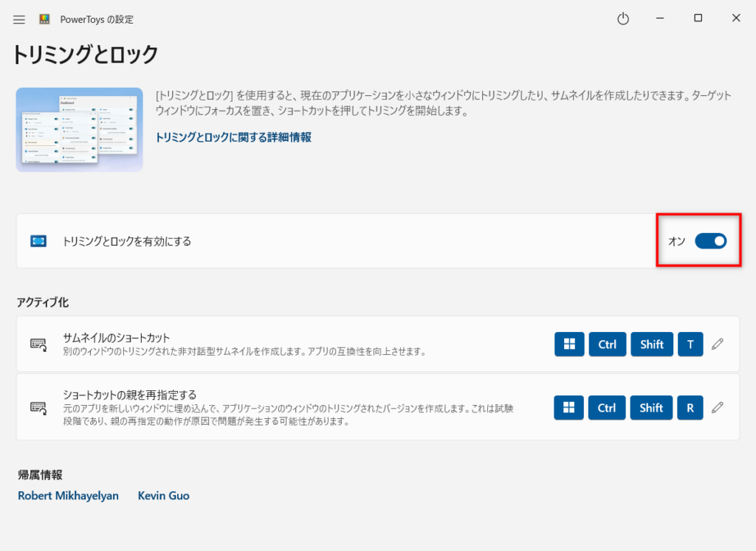
Task: Open the hamburger navigation menu
Action: click(18, 20)
